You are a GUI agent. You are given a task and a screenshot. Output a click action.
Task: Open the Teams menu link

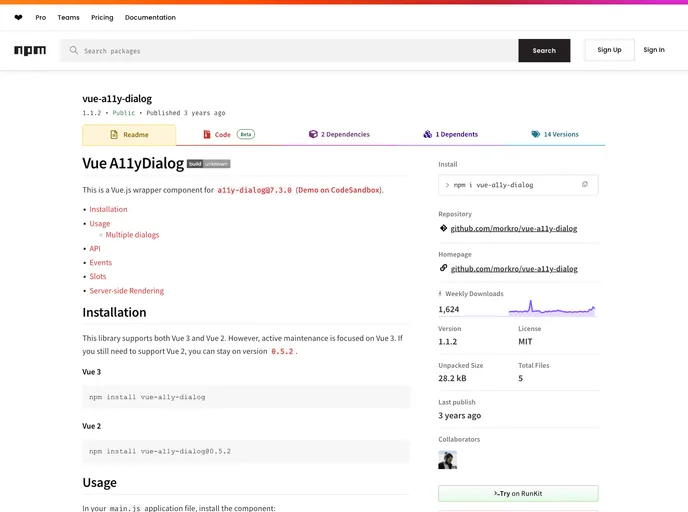(x=68, y=18)
